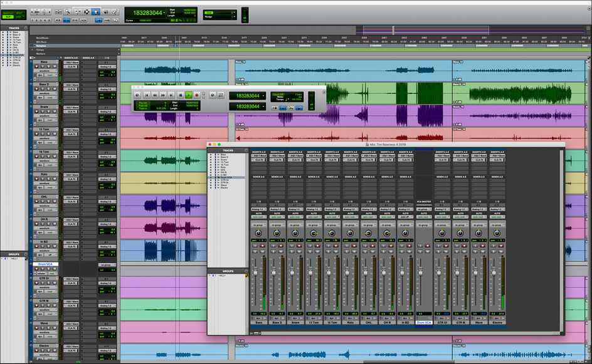Viewport: 592px width, 364px height.
Task: Click Fast Forward in the Transport window
Action: [163, 95]
